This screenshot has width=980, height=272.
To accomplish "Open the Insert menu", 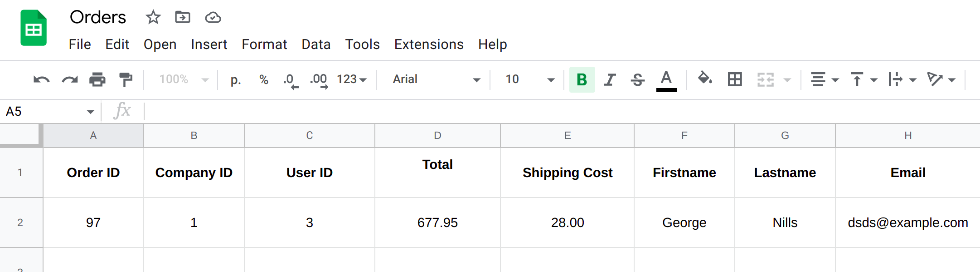I will point(209,45).
